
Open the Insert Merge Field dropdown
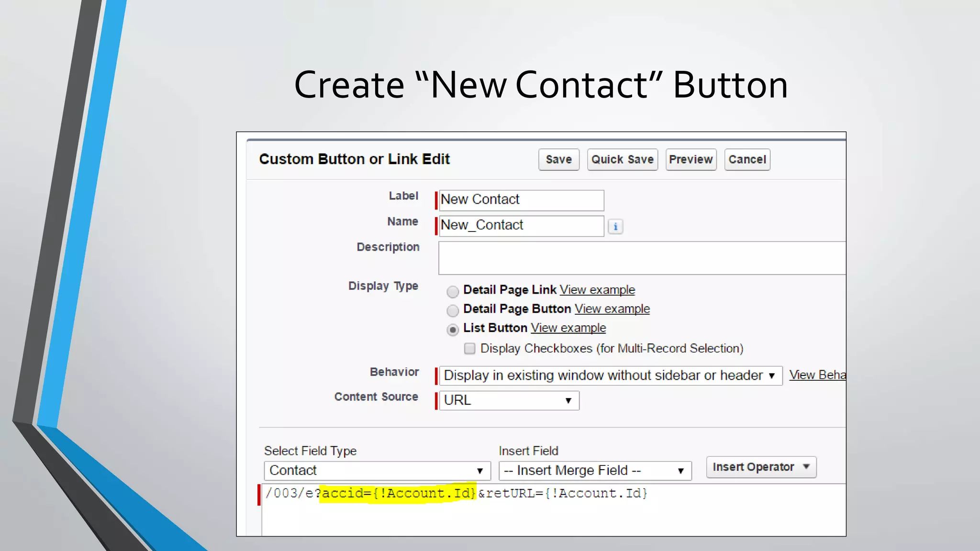[x=595, y=471]
